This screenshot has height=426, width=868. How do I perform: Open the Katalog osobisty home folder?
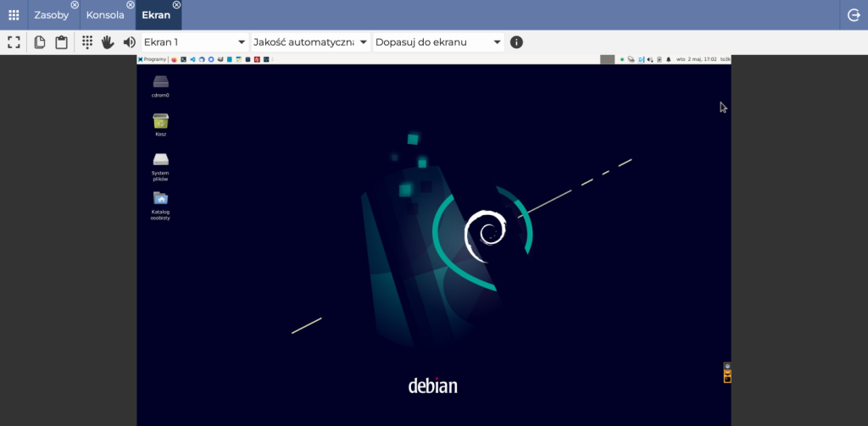pos(160,198)
